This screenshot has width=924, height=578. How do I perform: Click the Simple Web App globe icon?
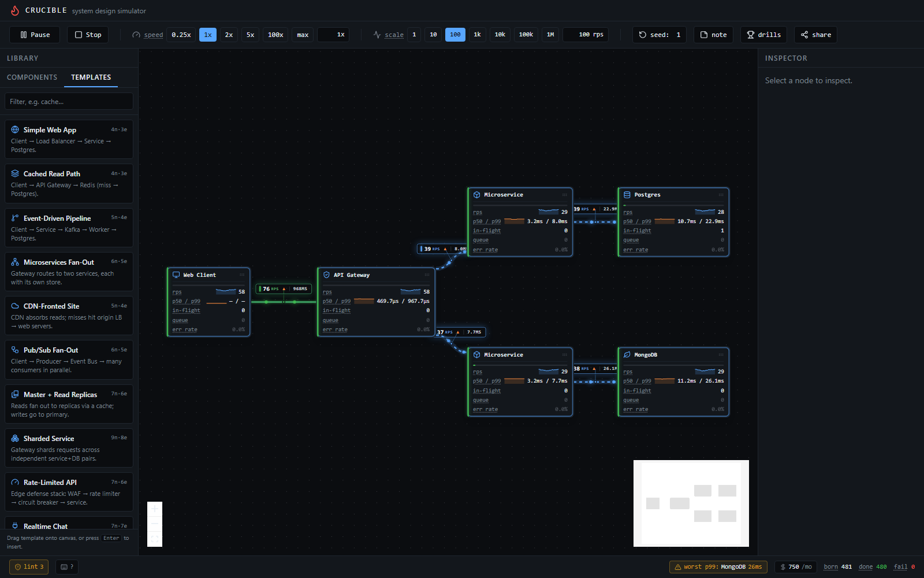[15, 129]
